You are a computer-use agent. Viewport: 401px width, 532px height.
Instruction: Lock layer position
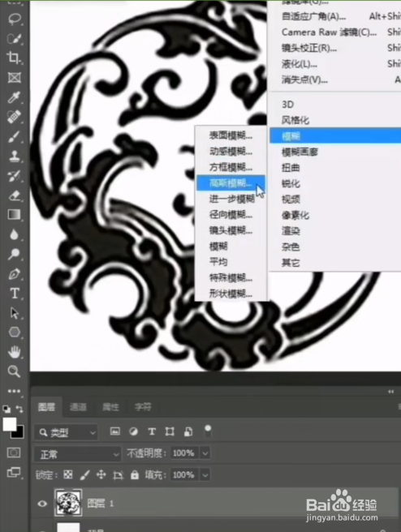tap(101, 474)
